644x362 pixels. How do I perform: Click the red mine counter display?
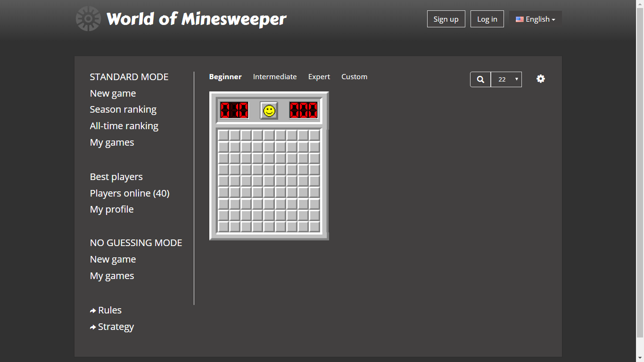[x=234, y=109]
